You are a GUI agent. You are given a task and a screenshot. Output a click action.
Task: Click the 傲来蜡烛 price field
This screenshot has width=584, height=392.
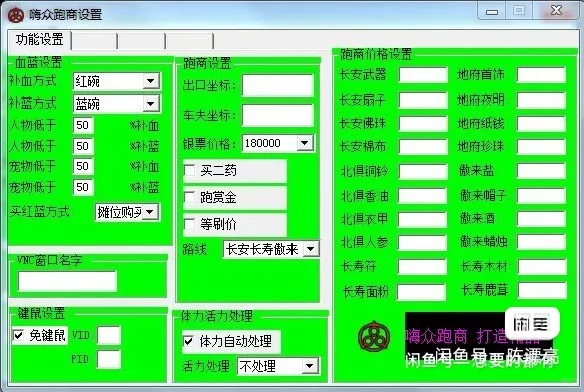click(542, 243)
